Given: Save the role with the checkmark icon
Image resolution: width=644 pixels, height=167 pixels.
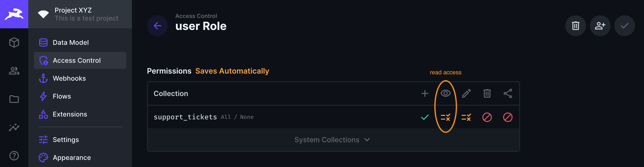Looking at the screenshot, I should coord(624,25).
